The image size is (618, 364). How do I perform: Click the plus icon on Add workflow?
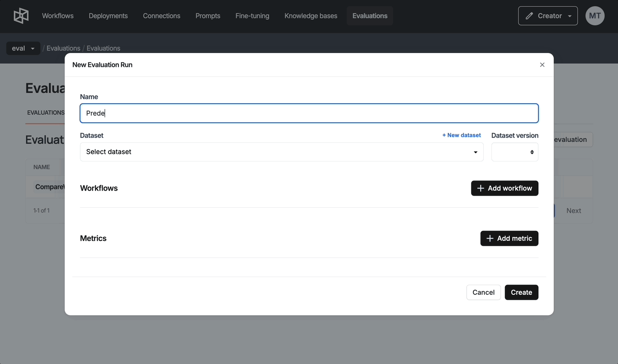pyautogui.click(x=480, y=188)
